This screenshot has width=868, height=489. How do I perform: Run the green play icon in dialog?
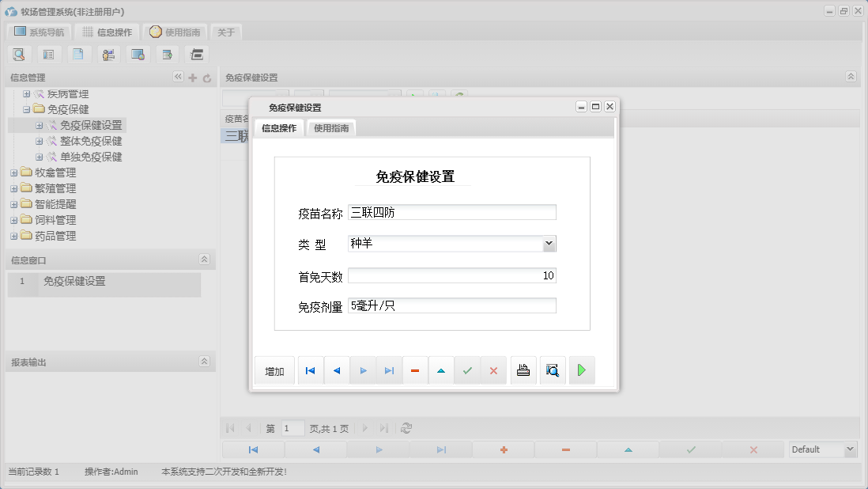(x=582, y=370)
